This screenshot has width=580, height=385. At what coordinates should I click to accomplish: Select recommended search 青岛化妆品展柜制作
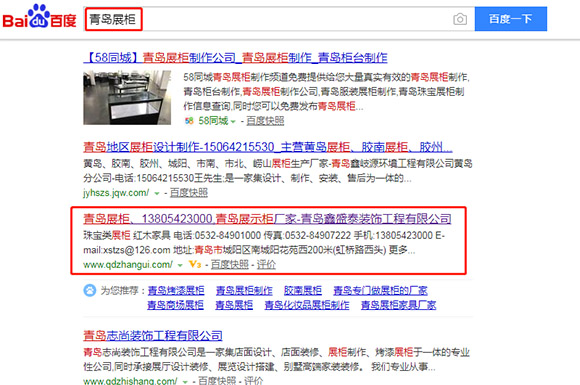coord(307,305)
